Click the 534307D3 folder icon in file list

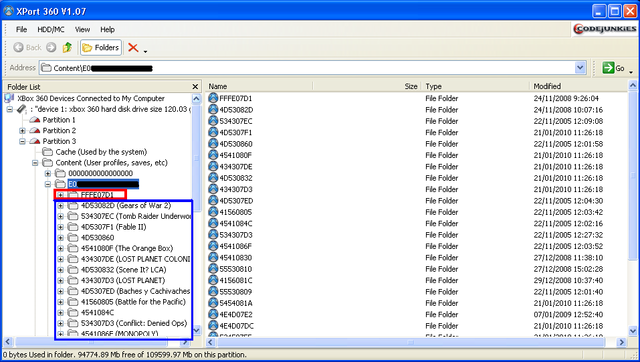tap(213, 235)
